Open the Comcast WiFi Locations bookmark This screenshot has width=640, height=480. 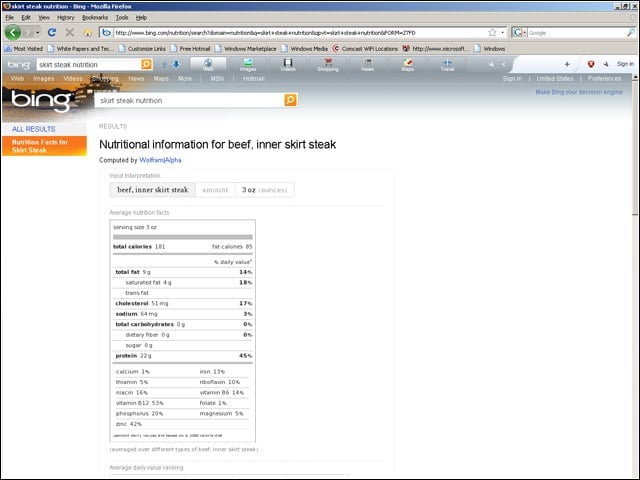(x=365, y=49)
